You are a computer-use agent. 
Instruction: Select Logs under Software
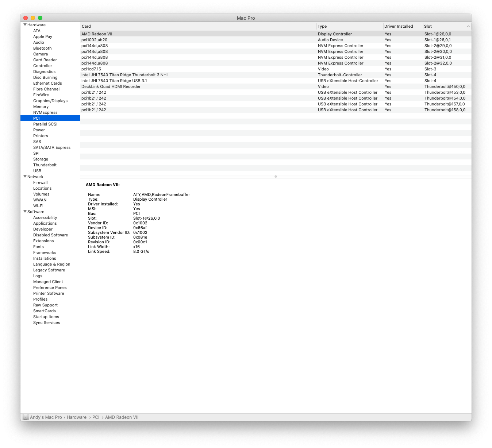tap(38, 276)
